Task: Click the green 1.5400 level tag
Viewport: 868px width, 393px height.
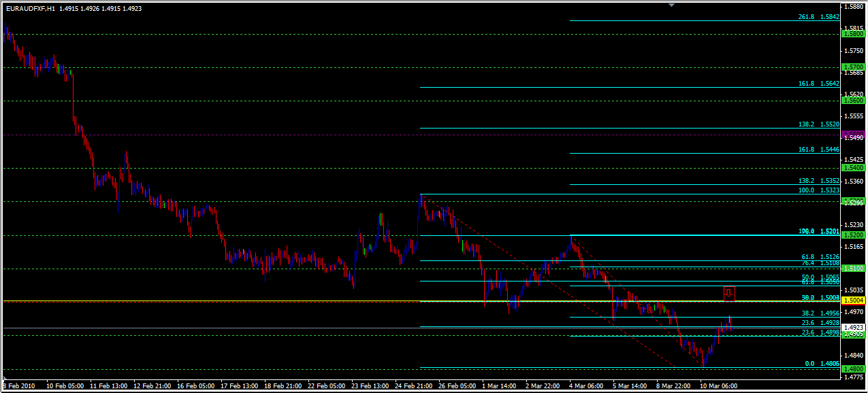Action: [853, 168]
